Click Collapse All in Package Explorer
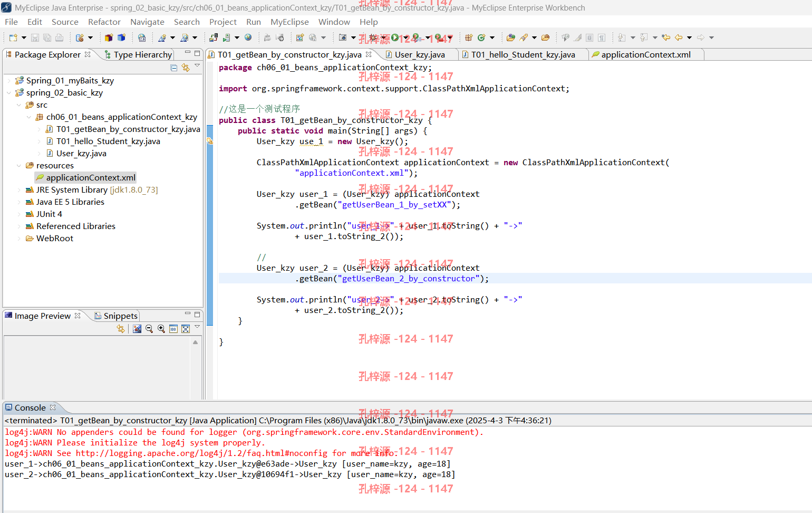The width and height of the screenshot is (812, 513). (174, 68)
